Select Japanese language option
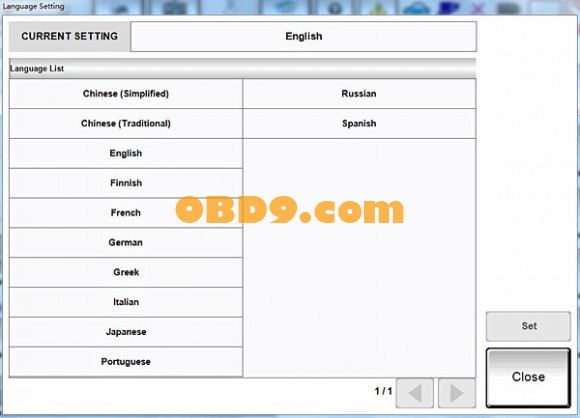Image resolution: width=580 pixels, height=418 pixels. pos(126,332)
